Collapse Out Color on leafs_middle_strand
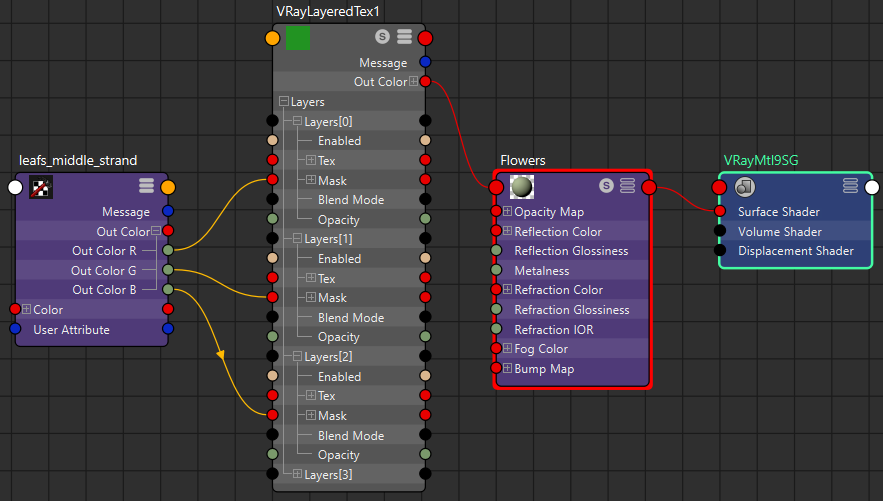Image resolution: width=883 pixels, height=501 pixels. click(156, 231)
